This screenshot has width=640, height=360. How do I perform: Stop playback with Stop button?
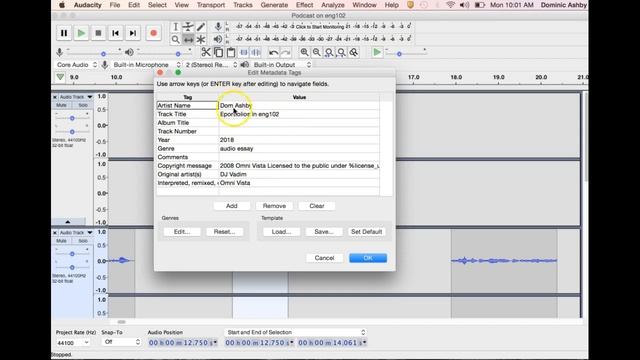98,33
